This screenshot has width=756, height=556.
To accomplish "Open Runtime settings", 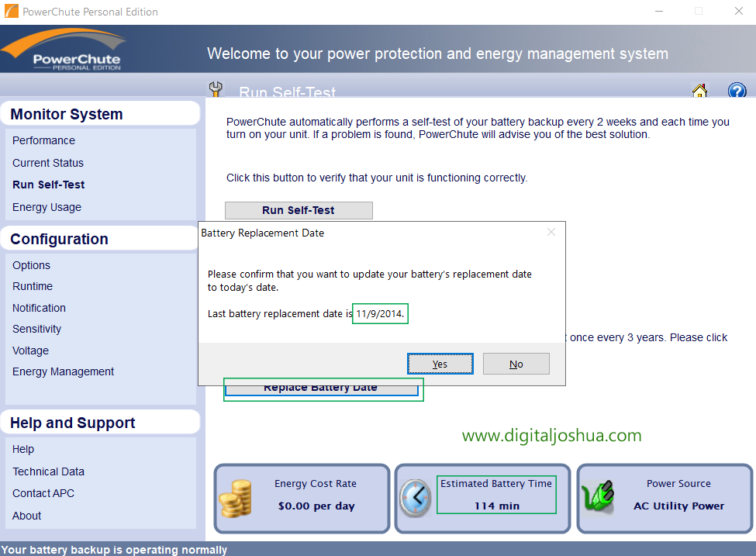I will (x=33, y=286).
